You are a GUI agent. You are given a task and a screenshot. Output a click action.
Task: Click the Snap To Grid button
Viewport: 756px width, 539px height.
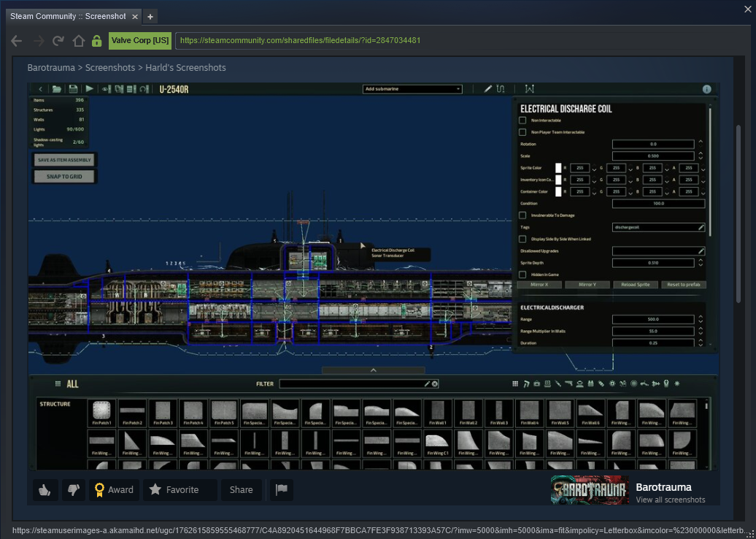point(64,177)
